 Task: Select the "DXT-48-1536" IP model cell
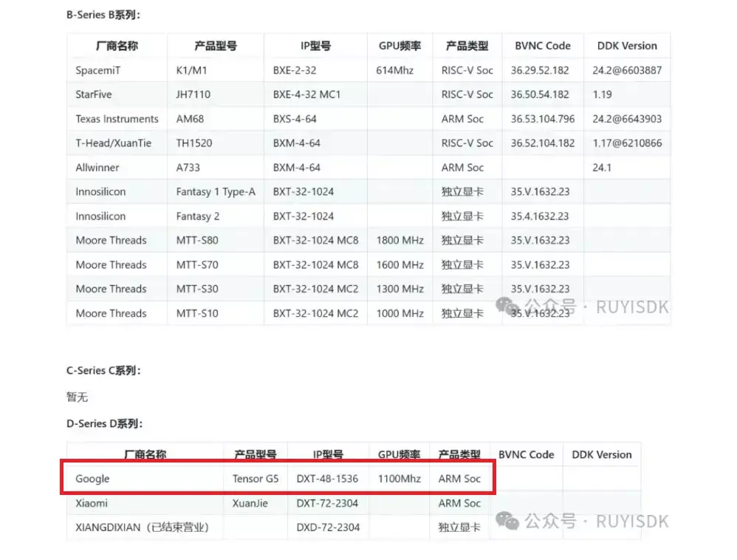(x=327, y=479)
